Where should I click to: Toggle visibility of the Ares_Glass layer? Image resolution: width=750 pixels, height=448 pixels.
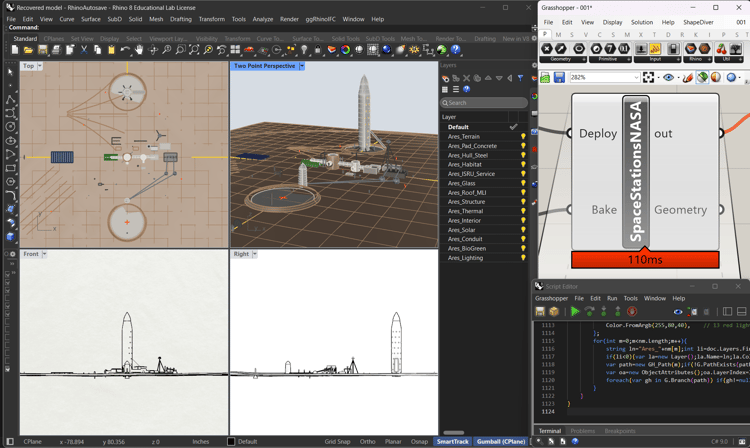pyautogui.click(x=522, y=183)
